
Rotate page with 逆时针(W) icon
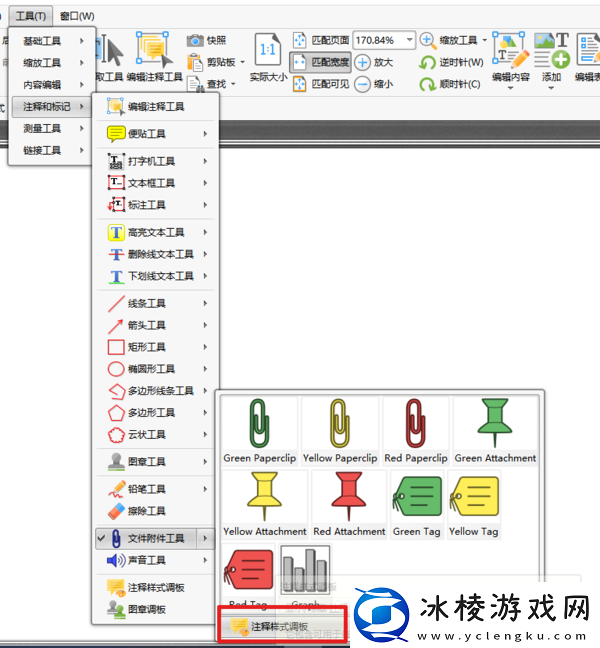(x=427, y=62)
